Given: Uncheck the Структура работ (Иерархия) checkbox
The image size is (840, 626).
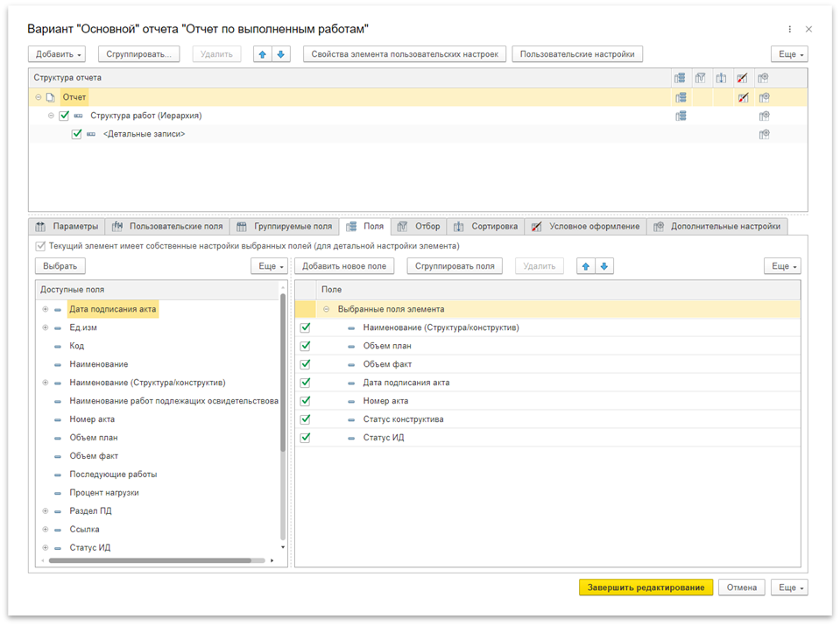Looking at the screenshot, I should click(x=64, y=116).
